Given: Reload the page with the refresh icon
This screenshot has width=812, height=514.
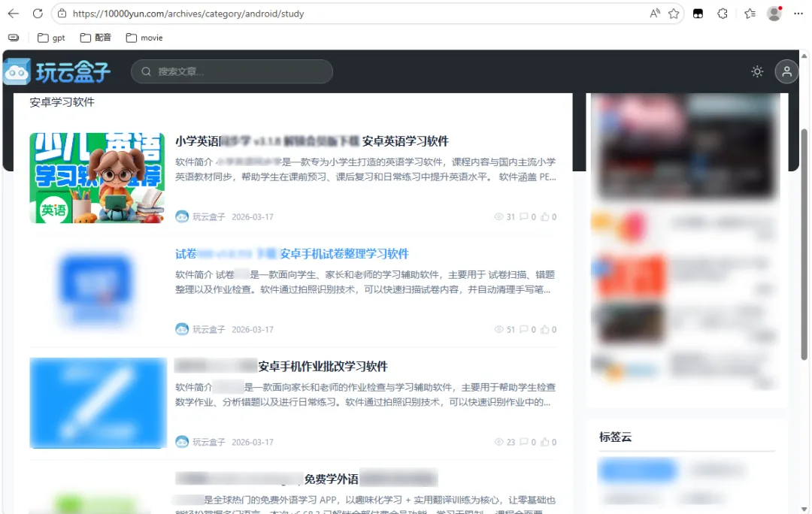Looking at the screenshot, I should (38, 14).
